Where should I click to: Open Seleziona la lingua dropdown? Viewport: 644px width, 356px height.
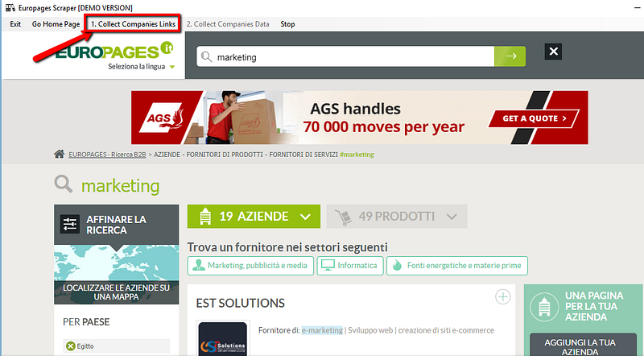(x=141, y=67)
